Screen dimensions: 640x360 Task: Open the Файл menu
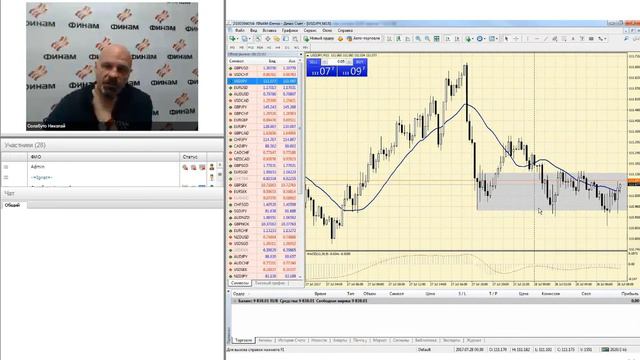click(239, 30)
